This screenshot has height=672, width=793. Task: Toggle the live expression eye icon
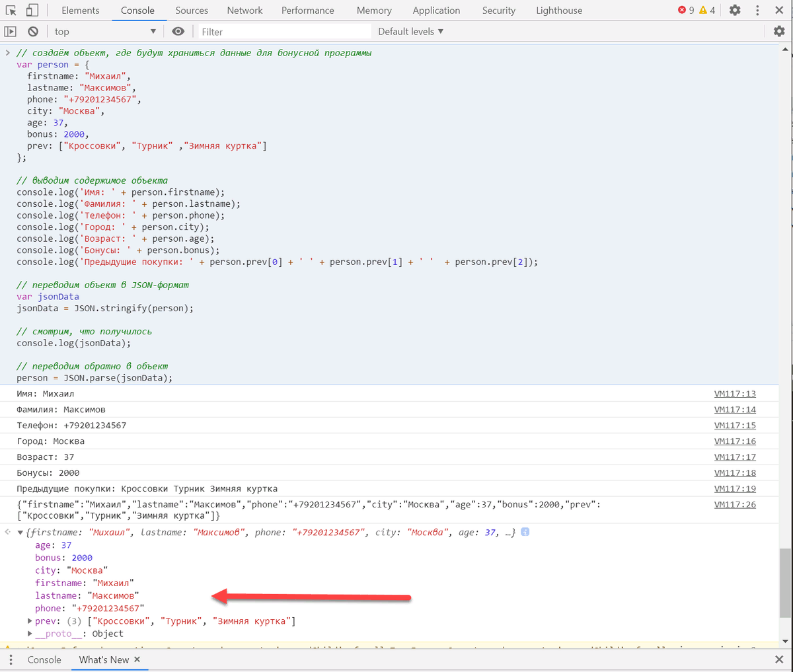tap(178, 31)
